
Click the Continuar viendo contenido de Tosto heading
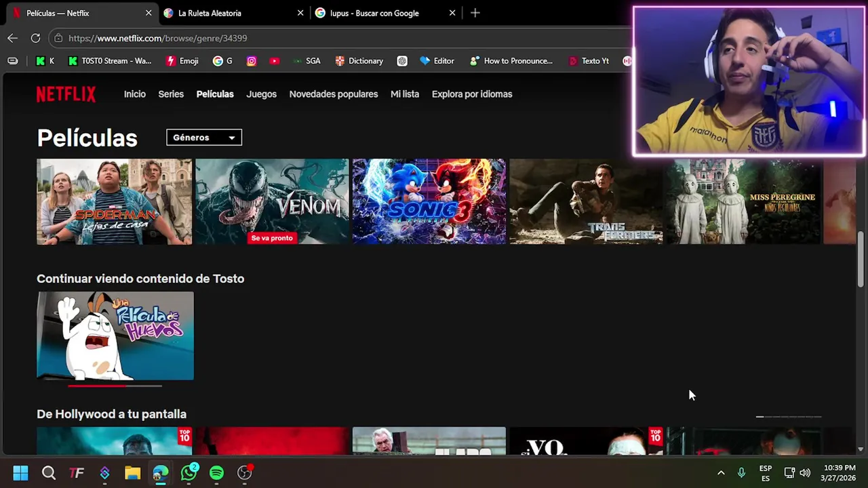[140, 279]
